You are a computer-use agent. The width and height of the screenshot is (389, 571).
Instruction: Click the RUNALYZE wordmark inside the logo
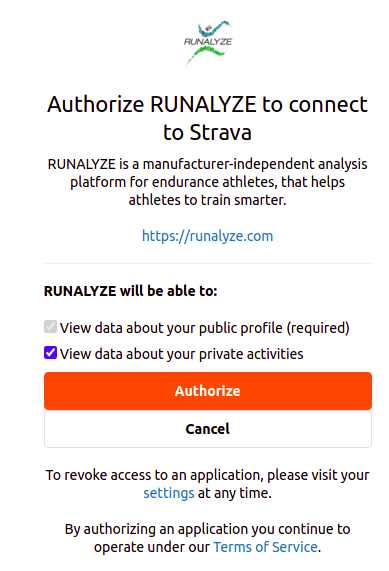pyautogui.click(x=208, y=42)
